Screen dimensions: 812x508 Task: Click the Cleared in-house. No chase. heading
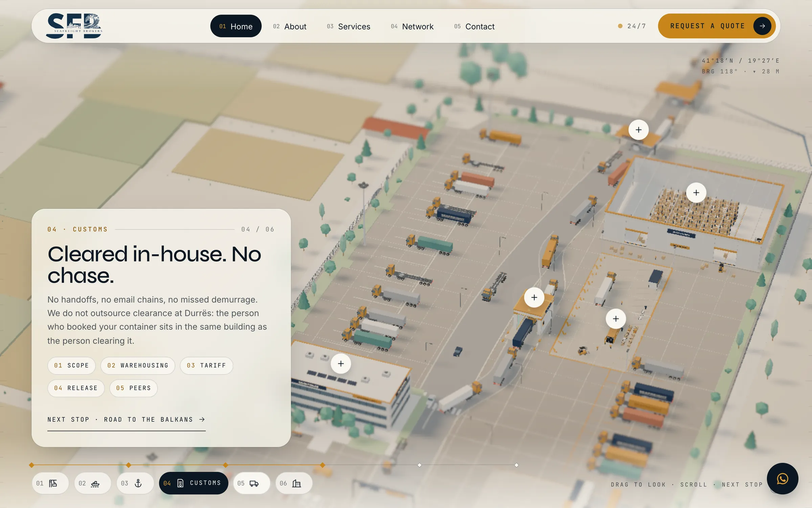coord(154,265)
